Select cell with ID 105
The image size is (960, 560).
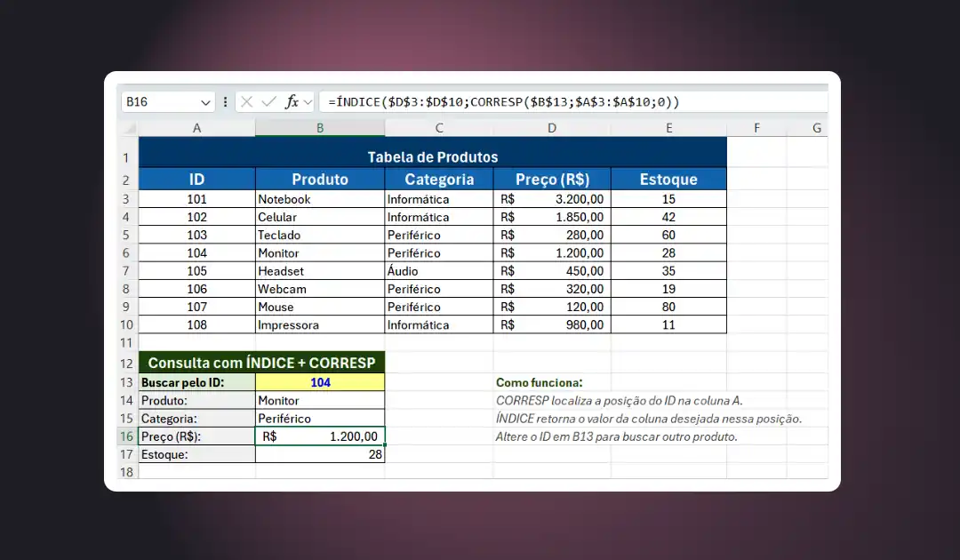pyautogui.click(x=196, y=270)
